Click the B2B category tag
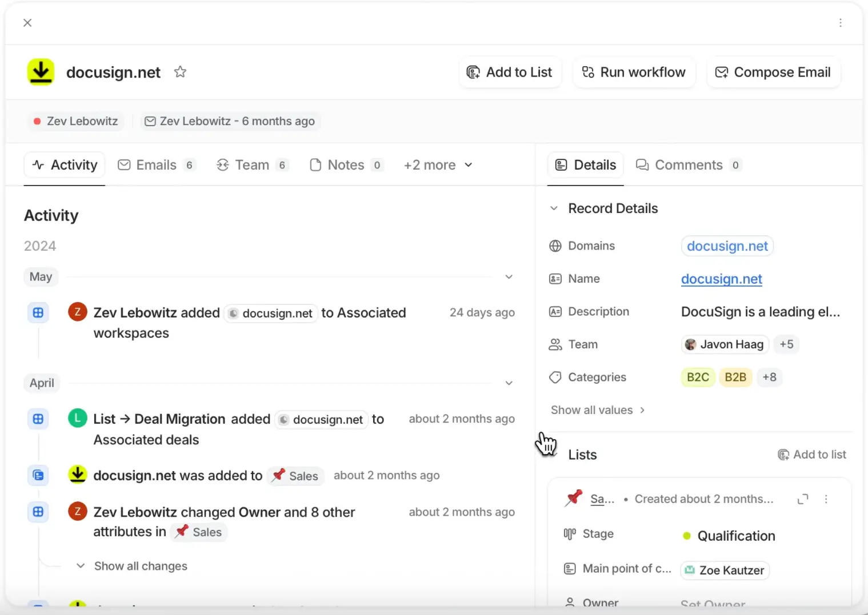868x615 pixels. (x=735, y=377)
